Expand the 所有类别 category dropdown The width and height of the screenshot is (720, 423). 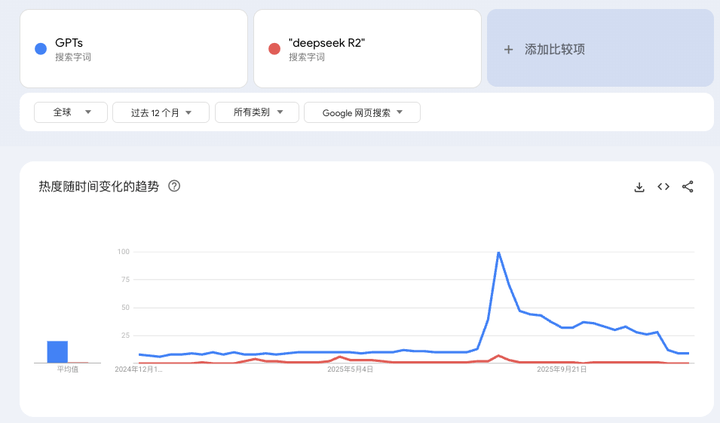tap(256, 113)
